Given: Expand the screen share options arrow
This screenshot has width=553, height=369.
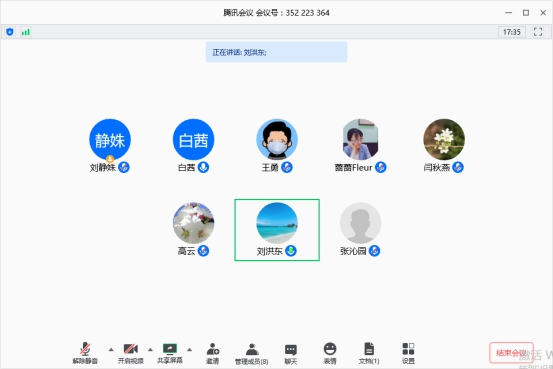Looking at the screenshot, I should [189, 350].
